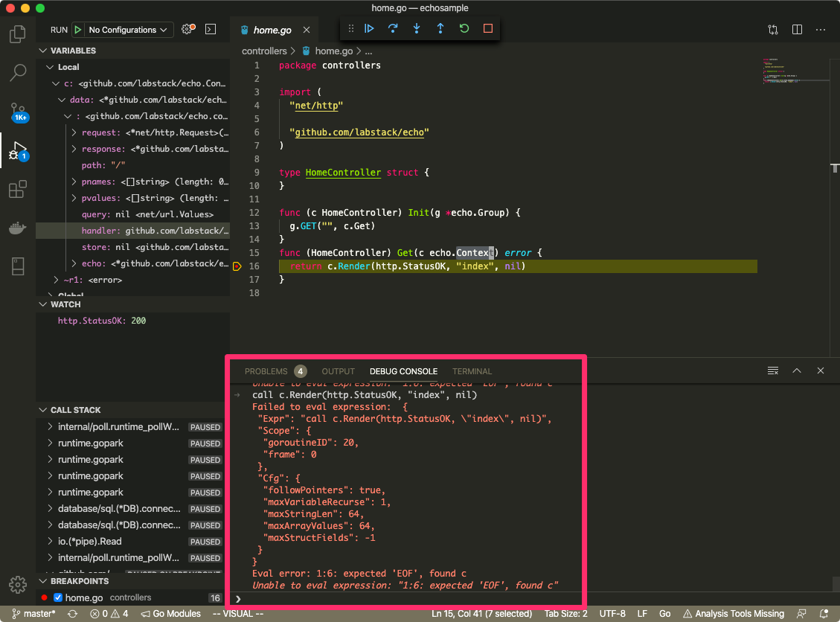The width and height of the screenshot is (840, 622).
Task: Click the Continue debug button
Action: [x=369, y=29]
